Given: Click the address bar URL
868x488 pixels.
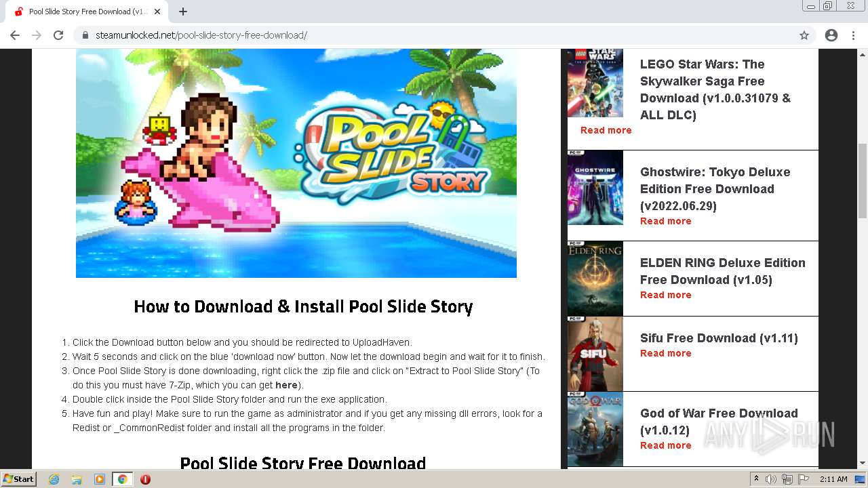Looking at the screenshot, I should (201, 35).
